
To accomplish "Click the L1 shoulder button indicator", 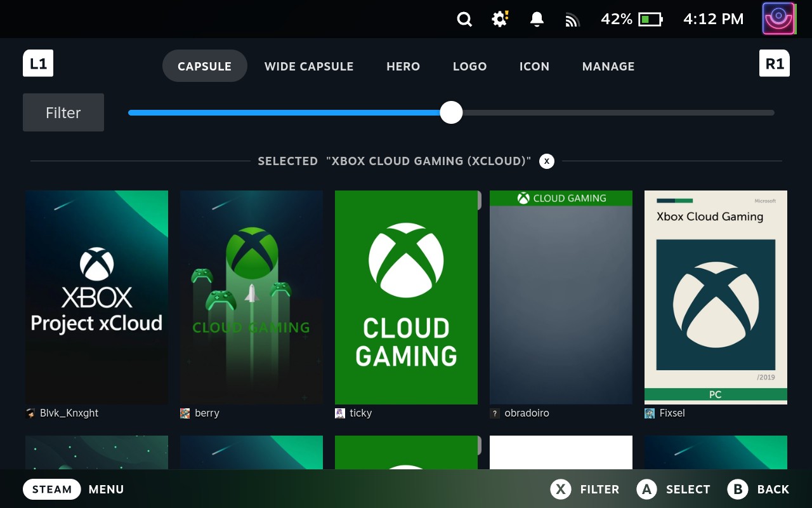I will (38, 63).
